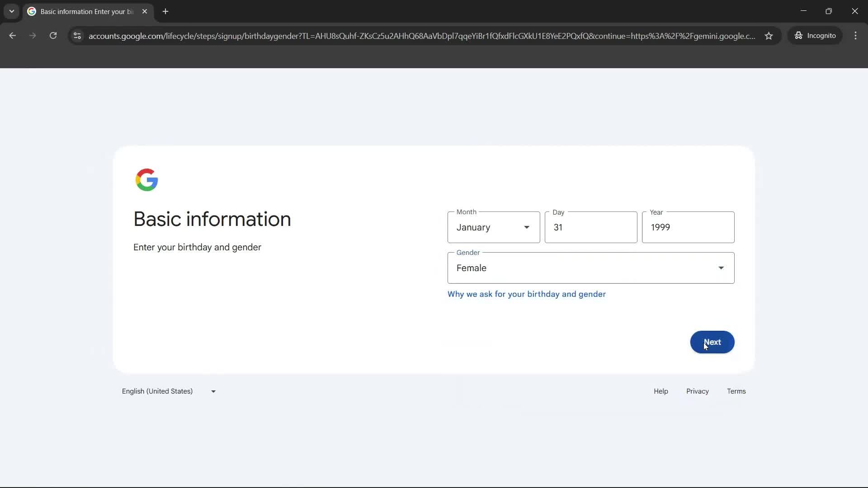Bookmark this page with the star icon
868x488 pixels.
pyautogui.click(x=769, y=36)
